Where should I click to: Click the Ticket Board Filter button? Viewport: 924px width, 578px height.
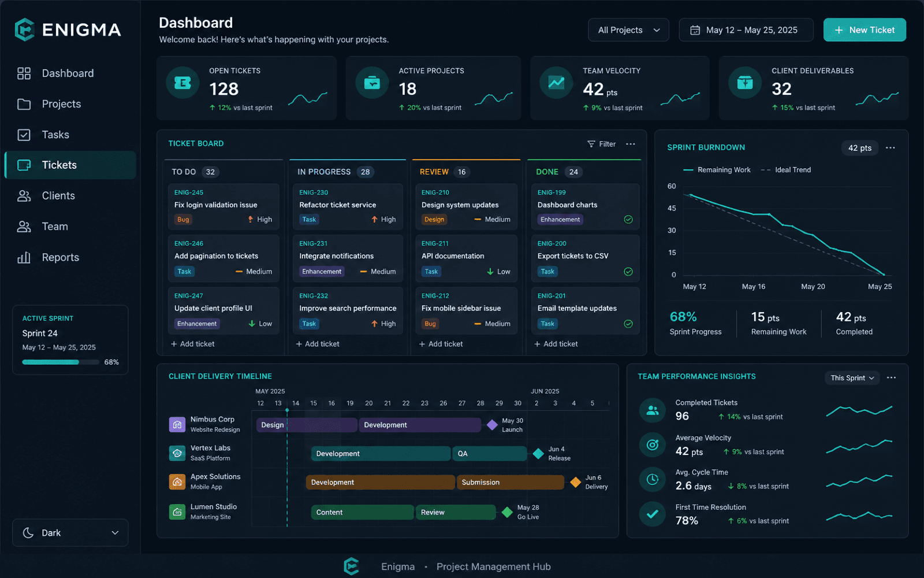[x=602, y=144]
